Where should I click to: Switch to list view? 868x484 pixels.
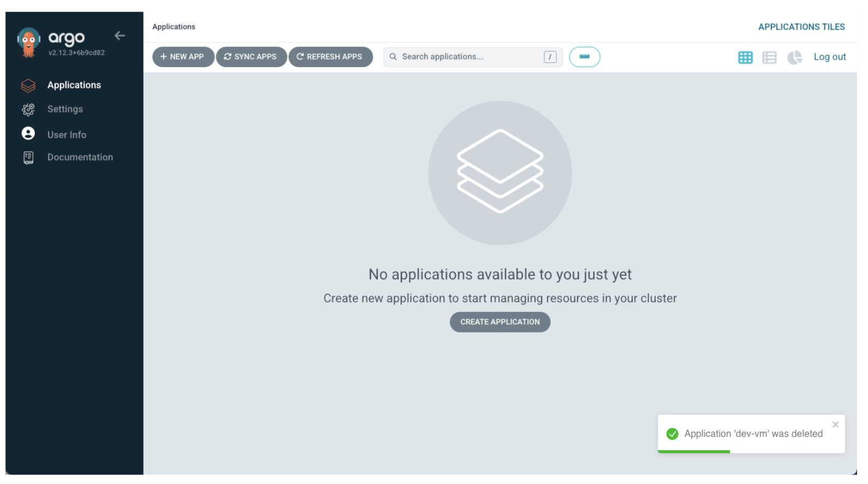tap(769, 57)
